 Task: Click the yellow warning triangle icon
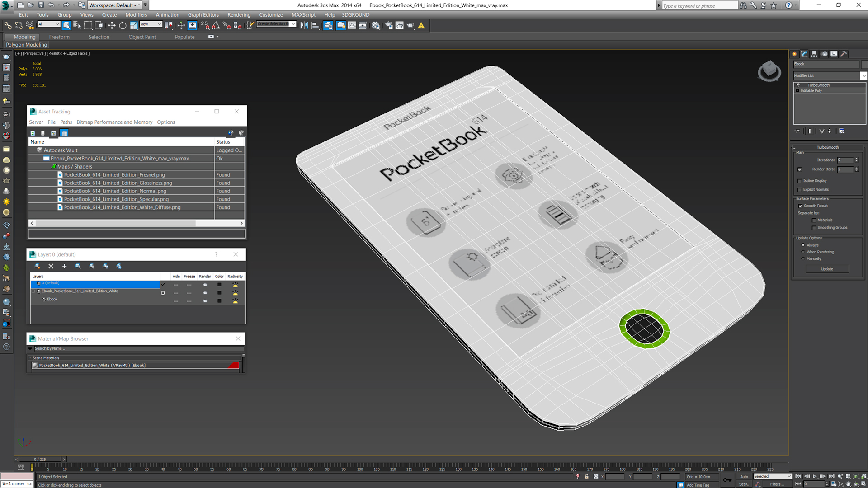pos(421,26)
